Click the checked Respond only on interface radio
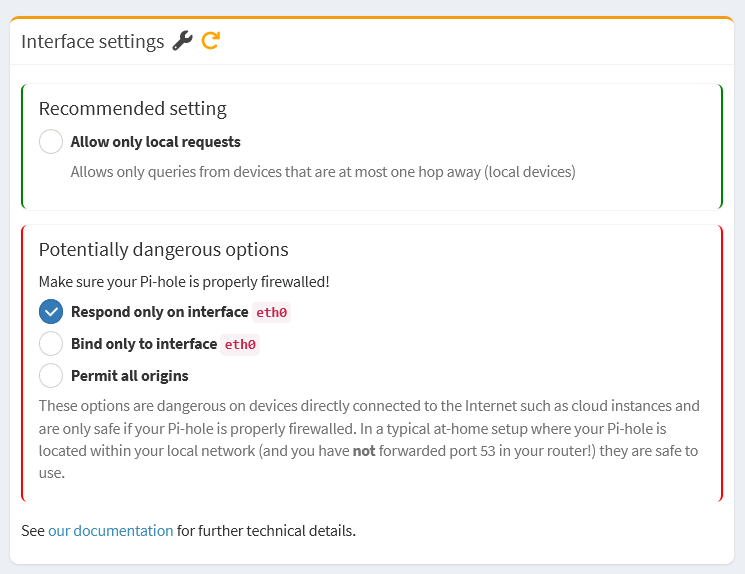745x574 pixels. tap(51, 312)
